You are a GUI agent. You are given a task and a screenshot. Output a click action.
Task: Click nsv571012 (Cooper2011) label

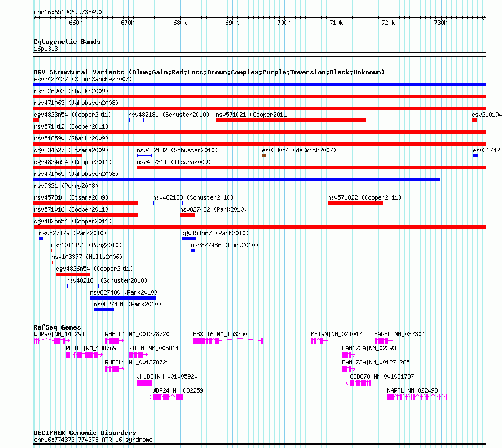71,126
